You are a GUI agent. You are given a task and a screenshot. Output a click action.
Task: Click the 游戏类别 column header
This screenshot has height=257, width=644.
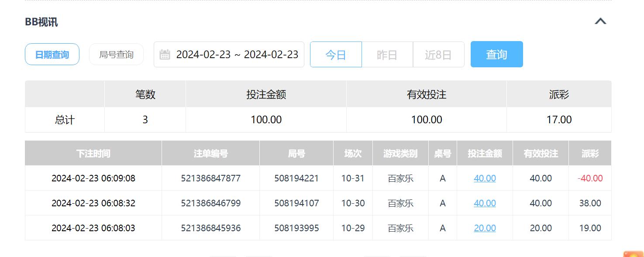click(x=400, y=153)
